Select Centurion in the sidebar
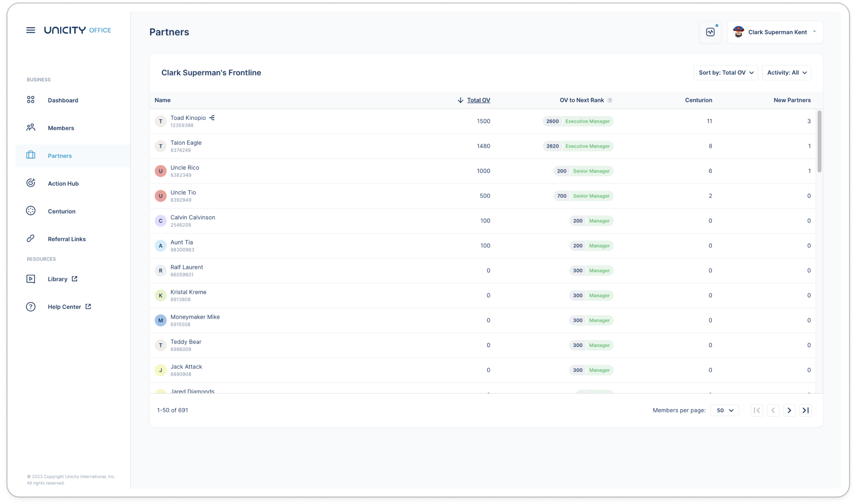Image resolution: width=855 pixels, height=504 pixels. click(62, 211)
